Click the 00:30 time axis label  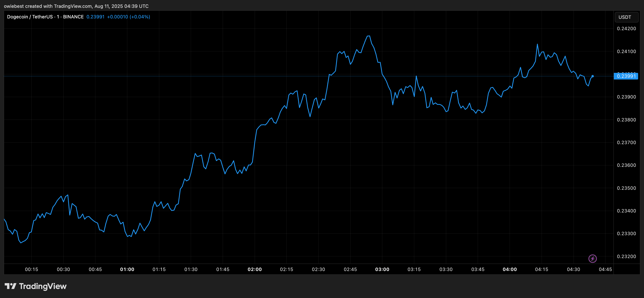point(63,269)
